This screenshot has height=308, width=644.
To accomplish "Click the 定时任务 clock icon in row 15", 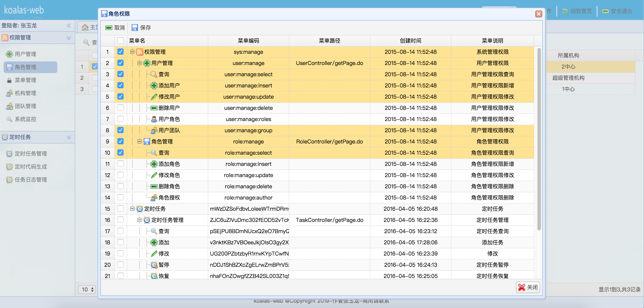I will click(140, 209).
